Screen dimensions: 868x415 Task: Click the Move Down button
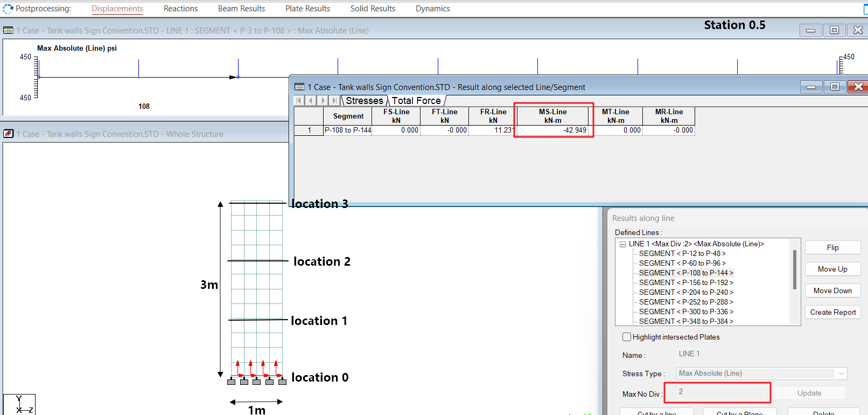(x=832, y=290)
